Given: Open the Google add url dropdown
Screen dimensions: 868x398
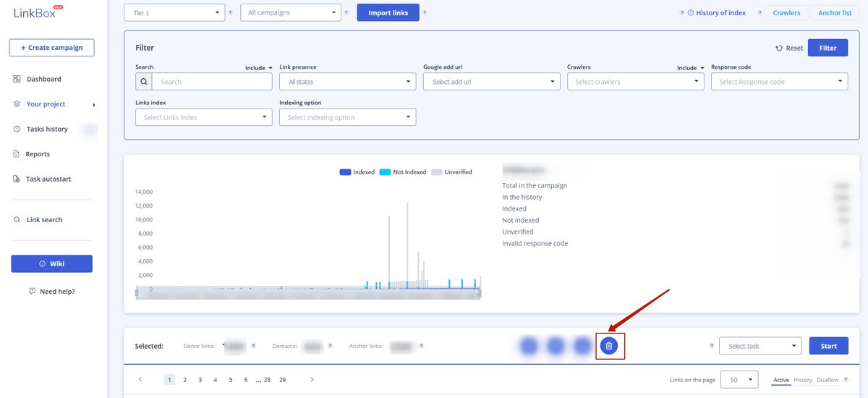Looking at the screenshot, I should pos(492,82).
